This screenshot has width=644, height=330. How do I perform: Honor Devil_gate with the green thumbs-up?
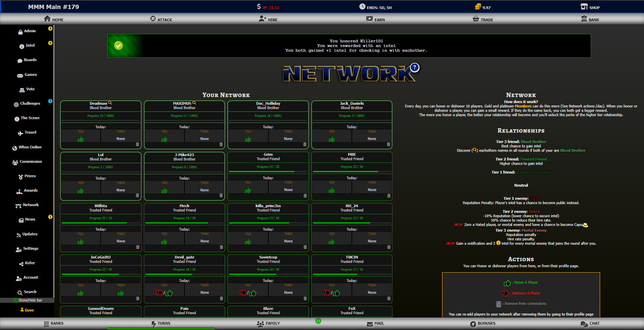coord(169,293)
